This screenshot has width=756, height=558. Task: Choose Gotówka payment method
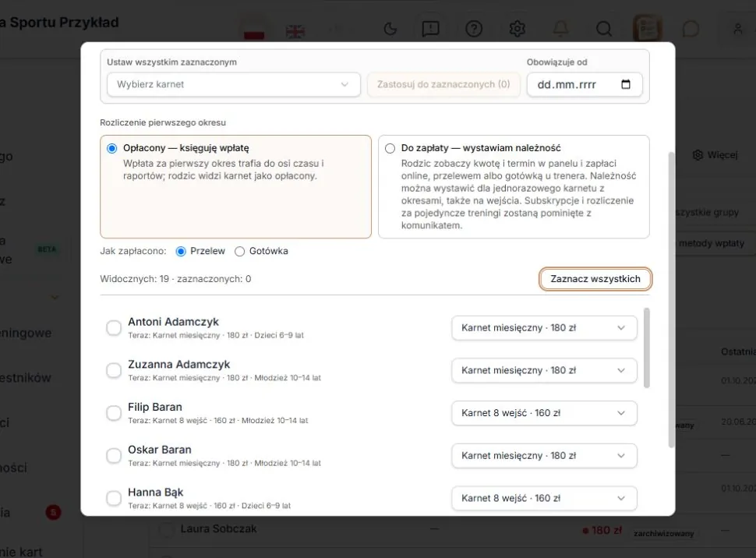(239, 251)
